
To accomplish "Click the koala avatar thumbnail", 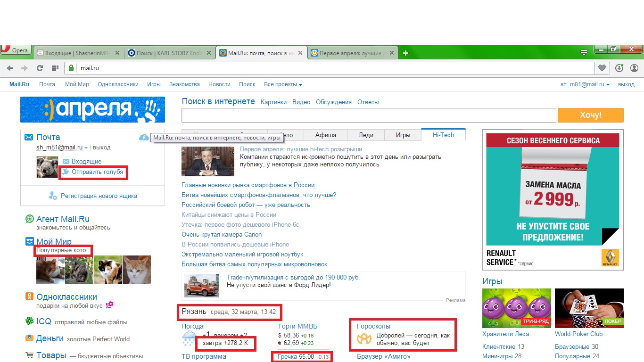I will (47, 167).
